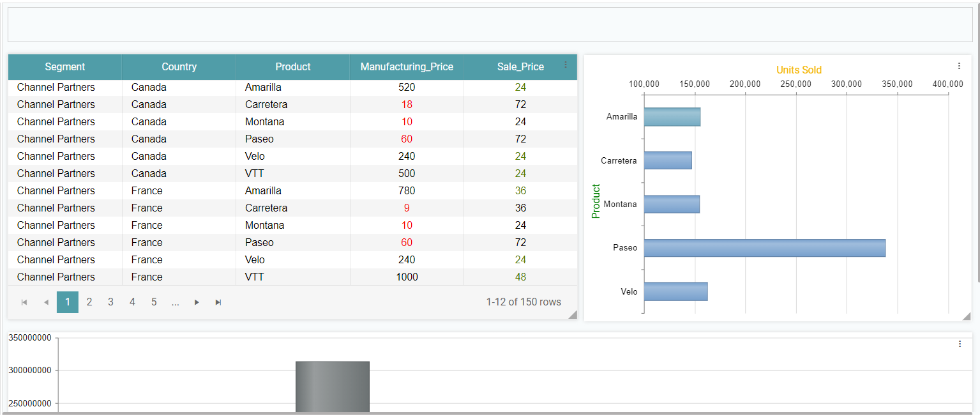Grab the bar chart widget resize handle
980x416 pixels.
pos(966,316)
